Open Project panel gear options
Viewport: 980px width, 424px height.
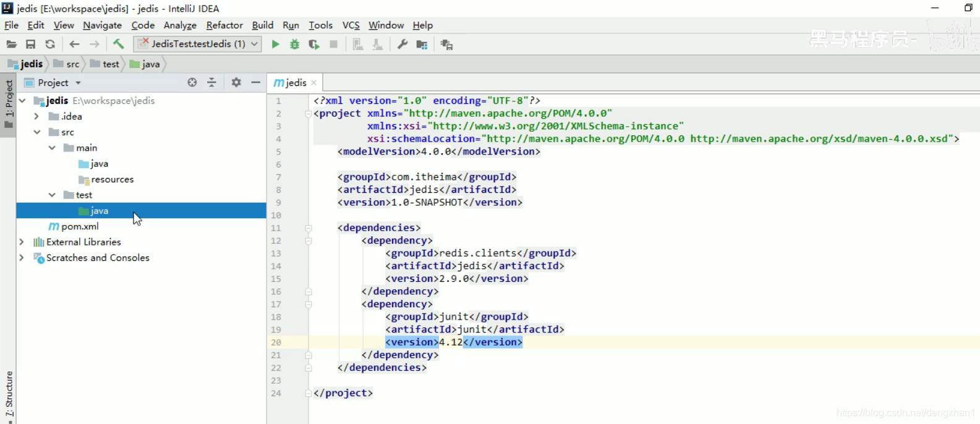point(236,82)
